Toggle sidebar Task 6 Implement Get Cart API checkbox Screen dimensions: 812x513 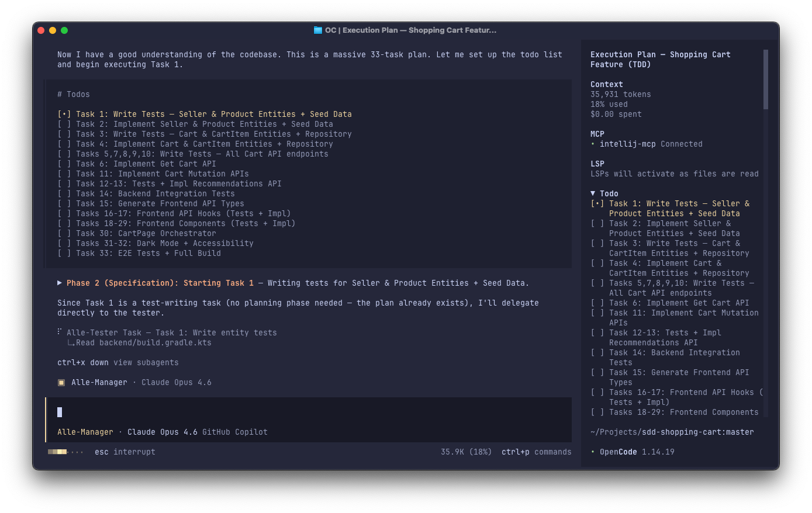(597, 303)
